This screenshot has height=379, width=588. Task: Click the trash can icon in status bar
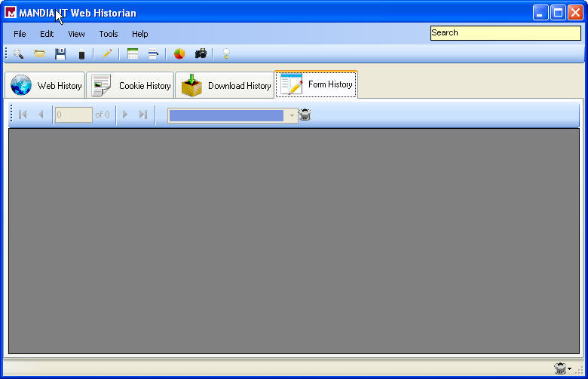560,368
